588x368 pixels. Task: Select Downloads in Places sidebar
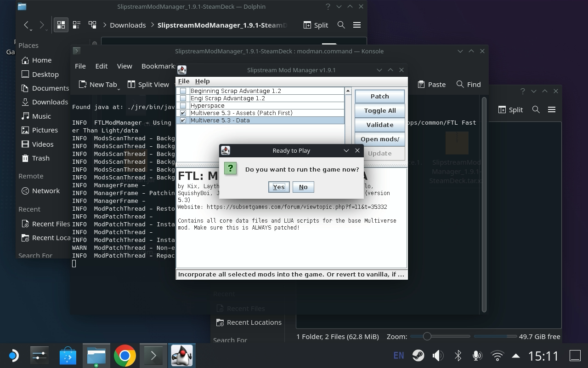click(x=44, y=102)
